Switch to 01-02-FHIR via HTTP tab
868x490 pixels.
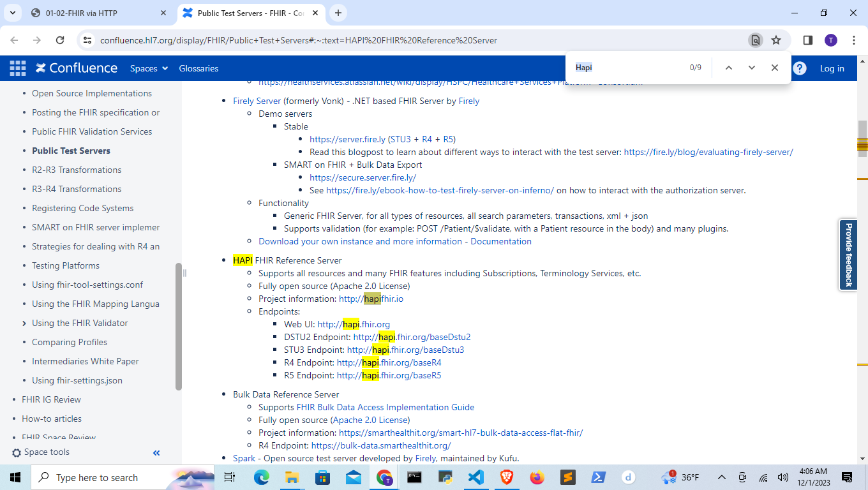coord(99,13)
